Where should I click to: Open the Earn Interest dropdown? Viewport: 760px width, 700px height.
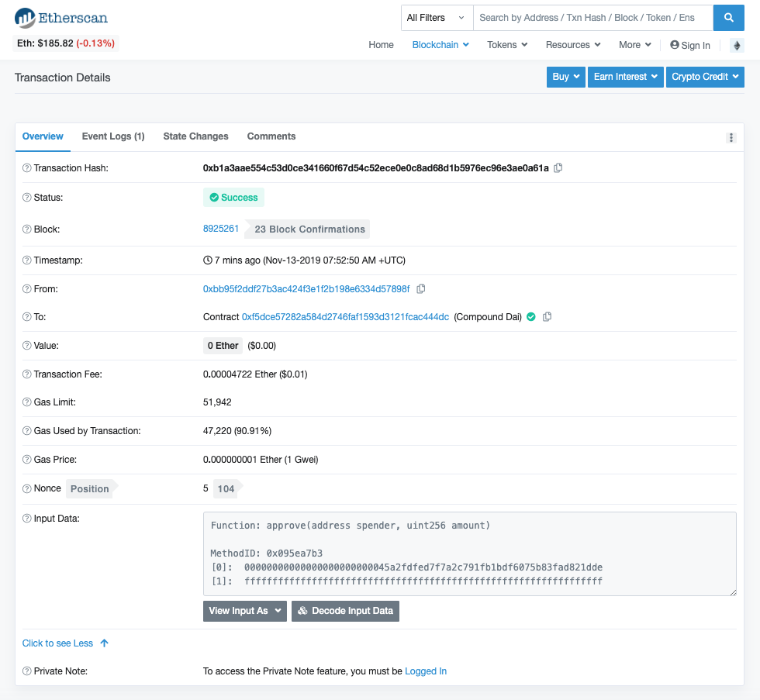coord(625,77)
